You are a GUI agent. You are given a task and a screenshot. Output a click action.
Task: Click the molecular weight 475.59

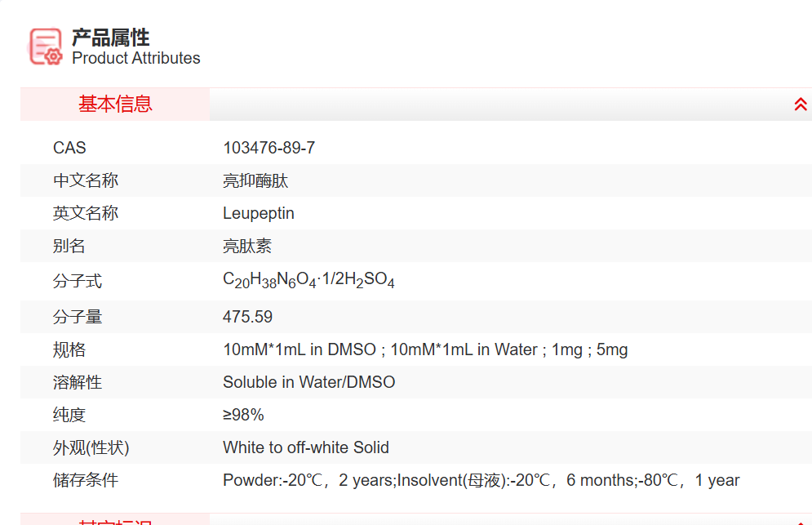pos(247,317)
